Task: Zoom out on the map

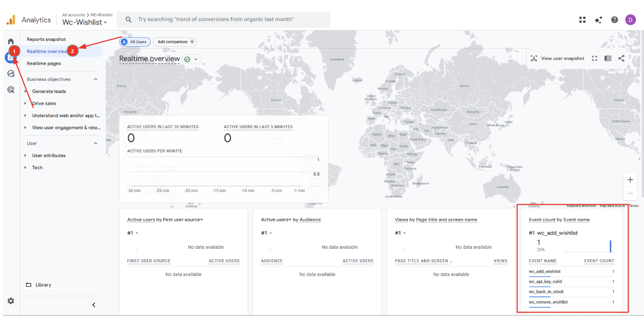Action: click(x=630, y=193)
